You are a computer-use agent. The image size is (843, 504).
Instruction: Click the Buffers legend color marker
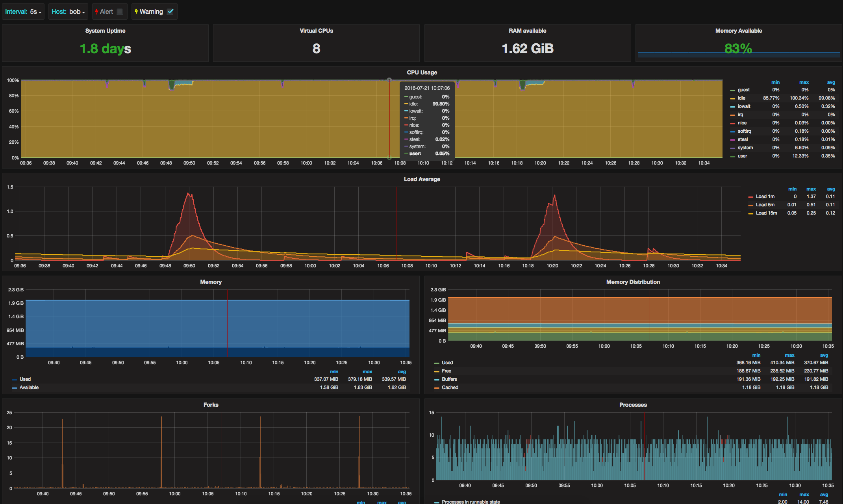436,380
